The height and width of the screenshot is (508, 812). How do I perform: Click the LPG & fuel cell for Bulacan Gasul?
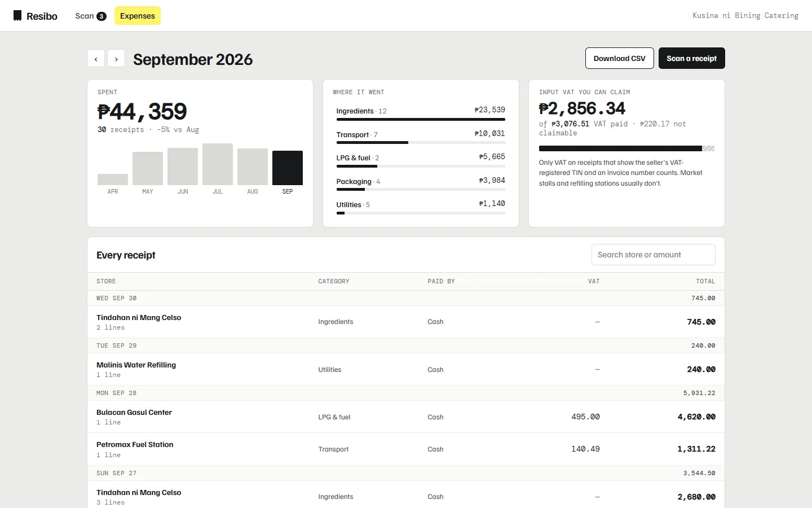[x=334, y=417]
